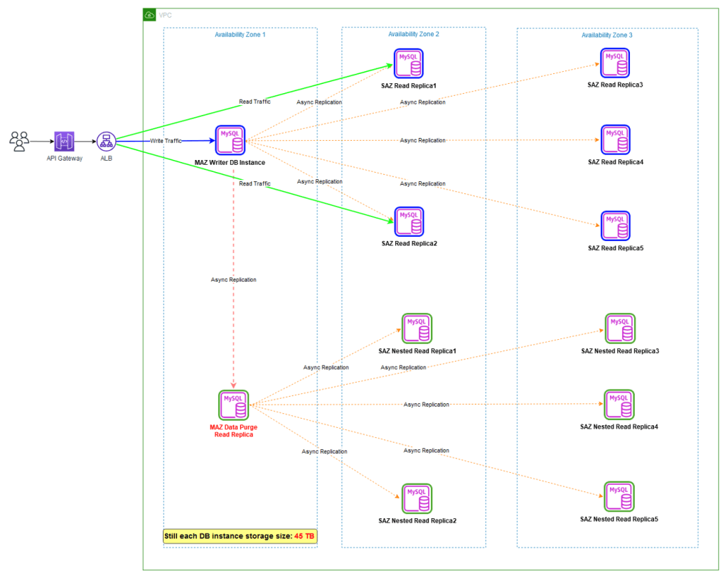
Task: Select the SAZ Nested Read Replica1 icon
Action: coord(417,328)
